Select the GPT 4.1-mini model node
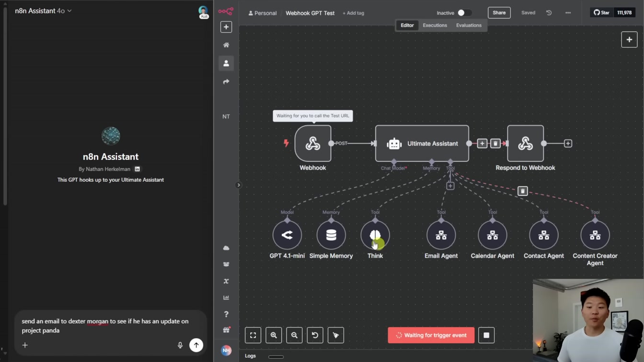Screen dimensions: 644x362 click(287, 235)
